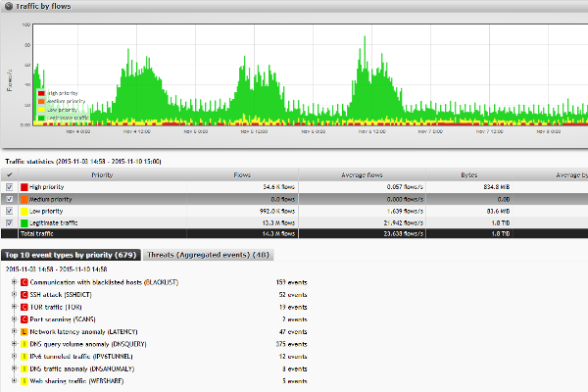This screenshot has width=588, height=392.
Task: Click the Legitimate traffic green color swatch
Action: coord(24,223)
